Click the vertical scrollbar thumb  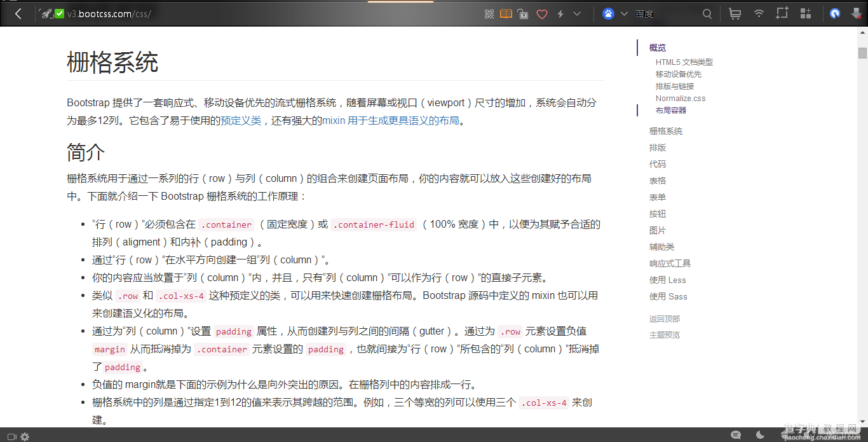[x=862, y=53]
